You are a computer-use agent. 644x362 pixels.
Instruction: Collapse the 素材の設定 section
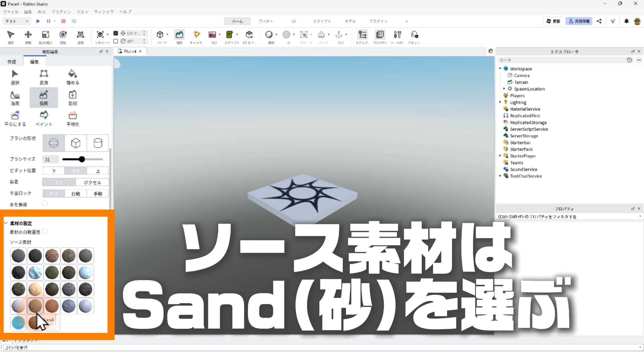pos(6,223)
